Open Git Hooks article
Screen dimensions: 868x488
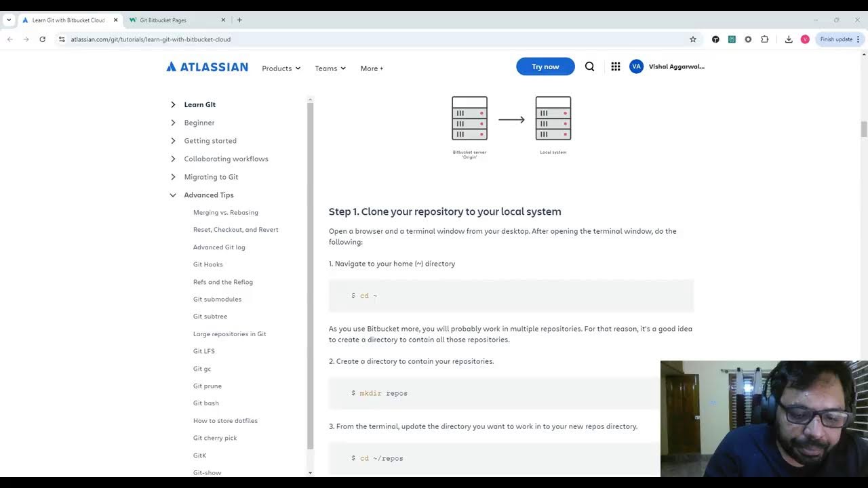click(208, 264)
